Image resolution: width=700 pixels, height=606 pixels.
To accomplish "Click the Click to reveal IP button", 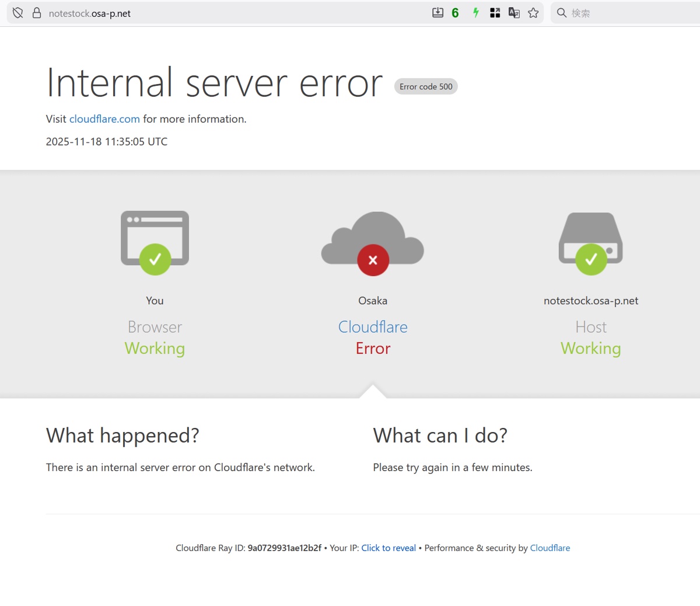I will [x=388, y=548].
